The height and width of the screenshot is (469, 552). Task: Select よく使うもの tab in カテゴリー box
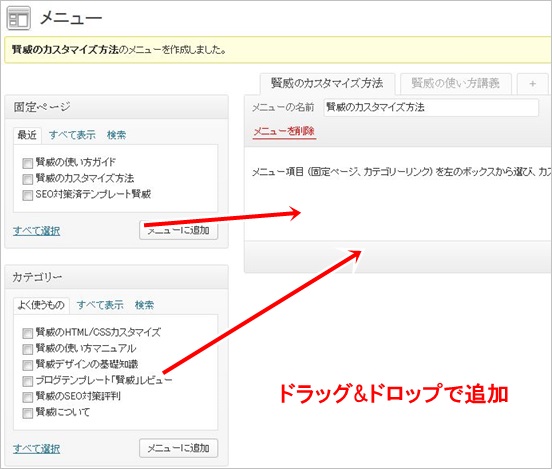[x=41, y=305]
